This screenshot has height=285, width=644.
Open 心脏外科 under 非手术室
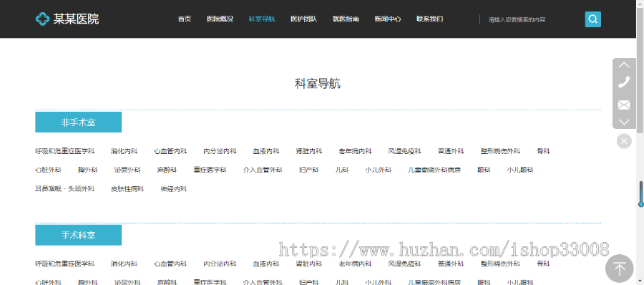click(x=49, y=170)
